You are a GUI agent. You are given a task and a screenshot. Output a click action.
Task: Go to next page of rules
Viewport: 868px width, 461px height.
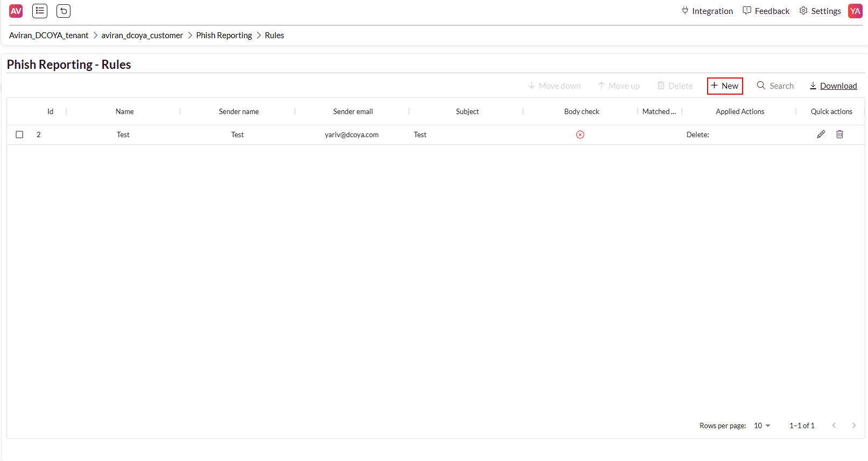point(853,425)
